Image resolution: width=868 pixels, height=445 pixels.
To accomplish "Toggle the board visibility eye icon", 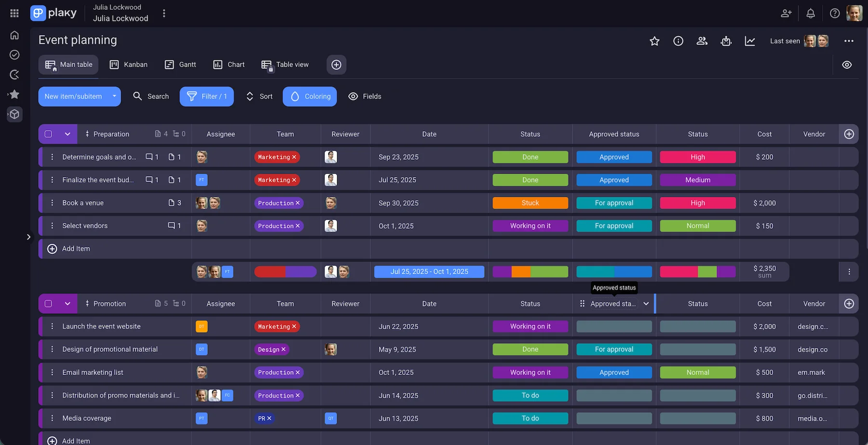I will coord(847,64).
